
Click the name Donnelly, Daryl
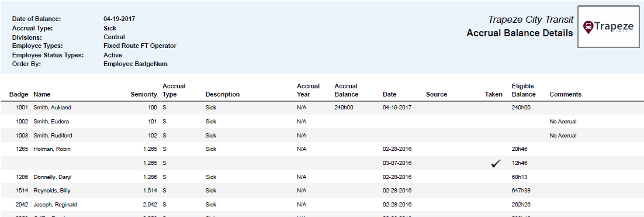pyautogui.click(x=53, y=177)
